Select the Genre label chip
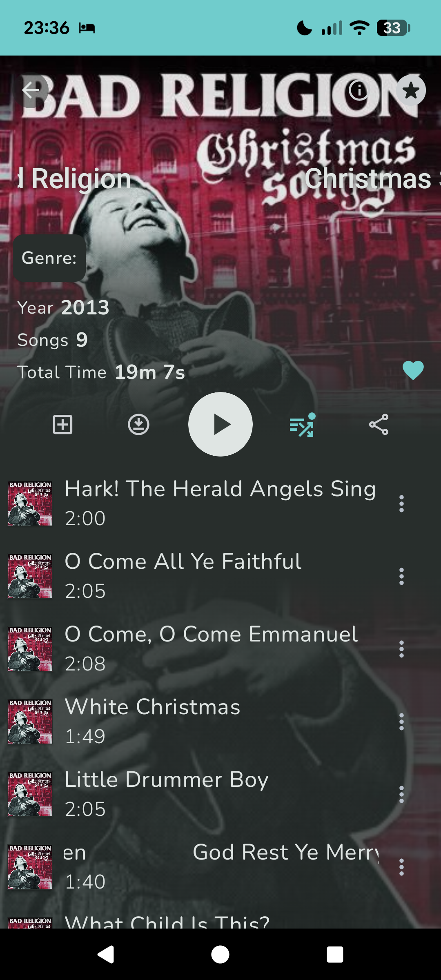Viewport: 441px width, 980px height. [x=49, y=258]
